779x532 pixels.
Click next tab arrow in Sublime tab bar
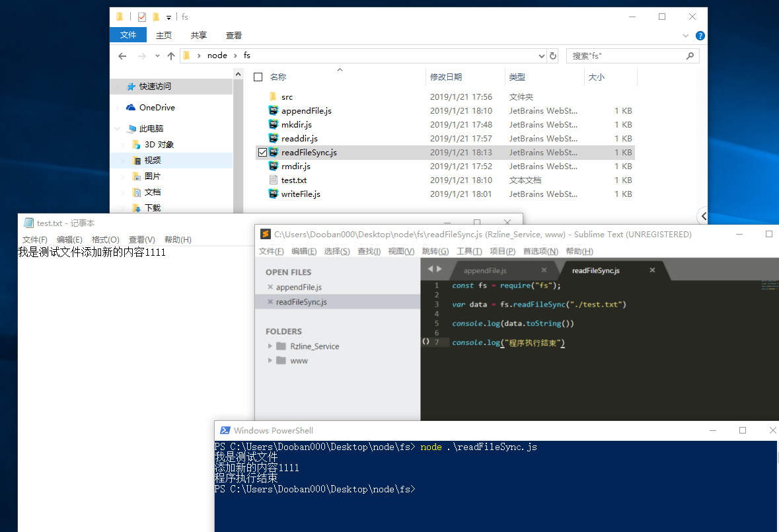pos(439,269)
